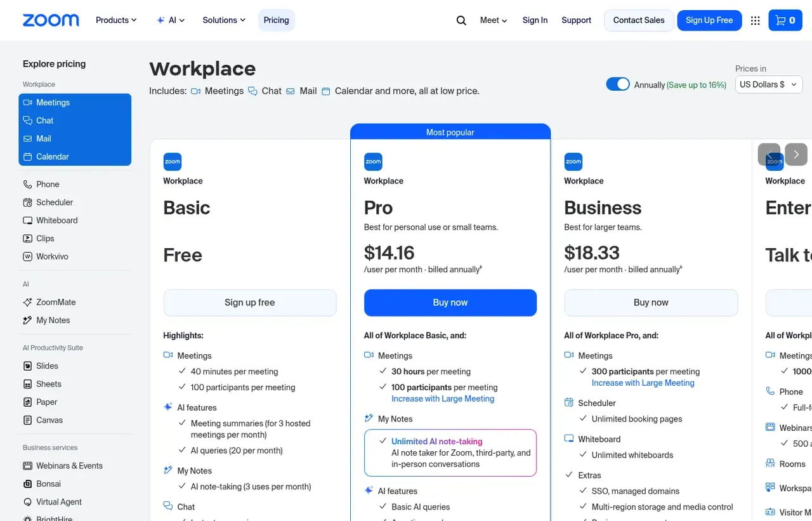Open the search icon in header
The width and height of the screenshot is (812, 521).
pos(461,20)
